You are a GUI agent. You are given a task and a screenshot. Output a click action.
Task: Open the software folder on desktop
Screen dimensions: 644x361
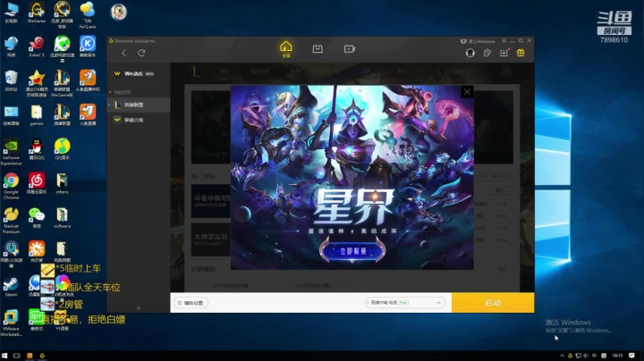[x=62, y=217]
